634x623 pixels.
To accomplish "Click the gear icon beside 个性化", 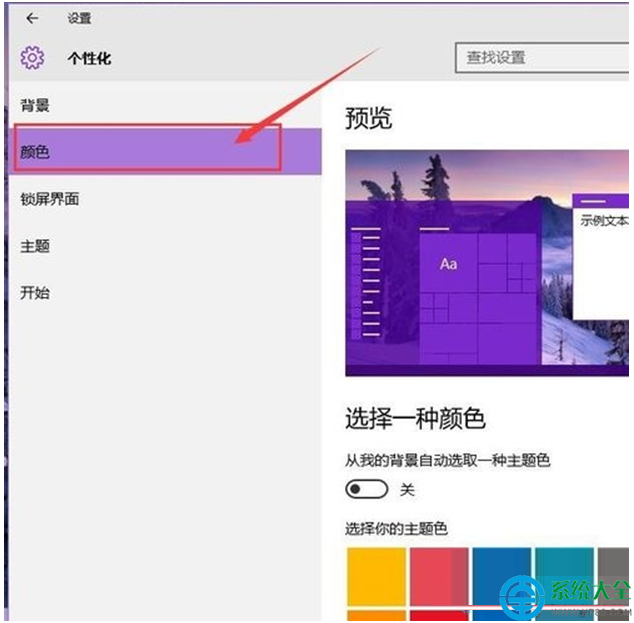I will point(33,58).
